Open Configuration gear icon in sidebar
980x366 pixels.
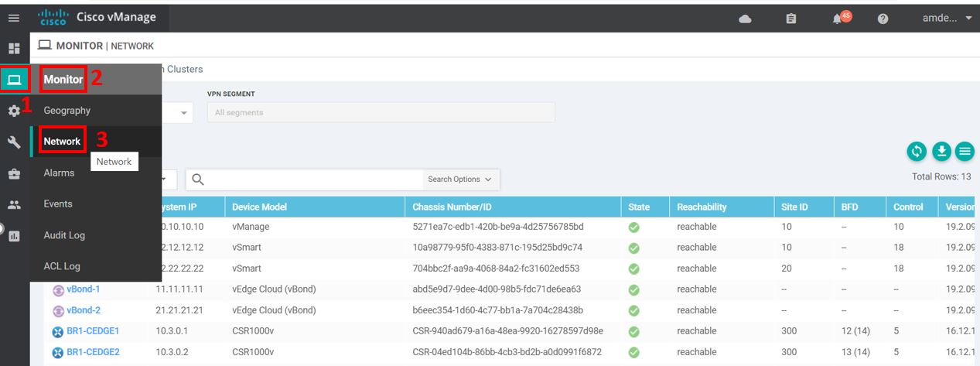coord(14,111)
